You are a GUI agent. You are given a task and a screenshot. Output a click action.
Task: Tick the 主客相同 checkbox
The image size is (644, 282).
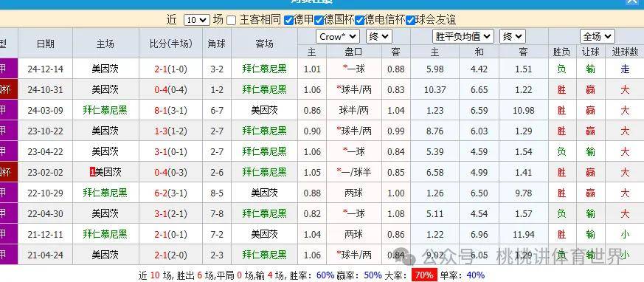[231, 20]
